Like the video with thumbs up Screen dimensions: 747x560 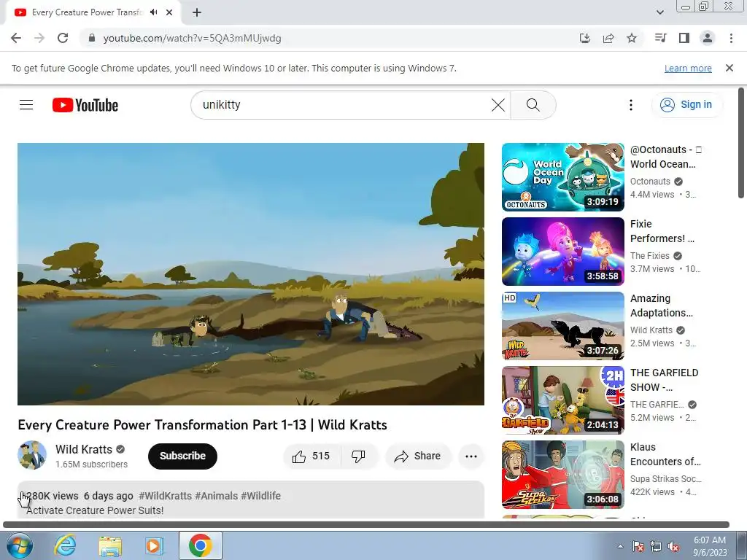[x=312, y=456]
